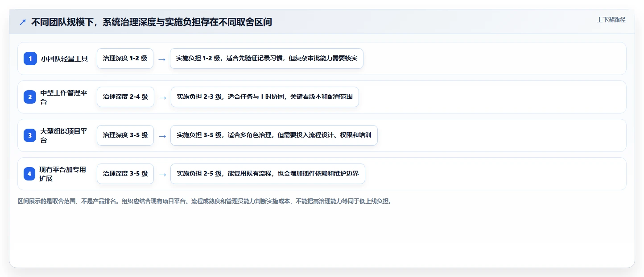Click the 实施负担 1-2 级 description box

(267, 59)
